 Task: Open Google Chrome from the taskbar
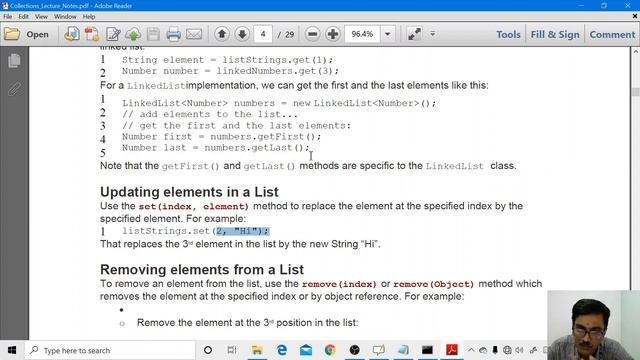pos(330,350)
